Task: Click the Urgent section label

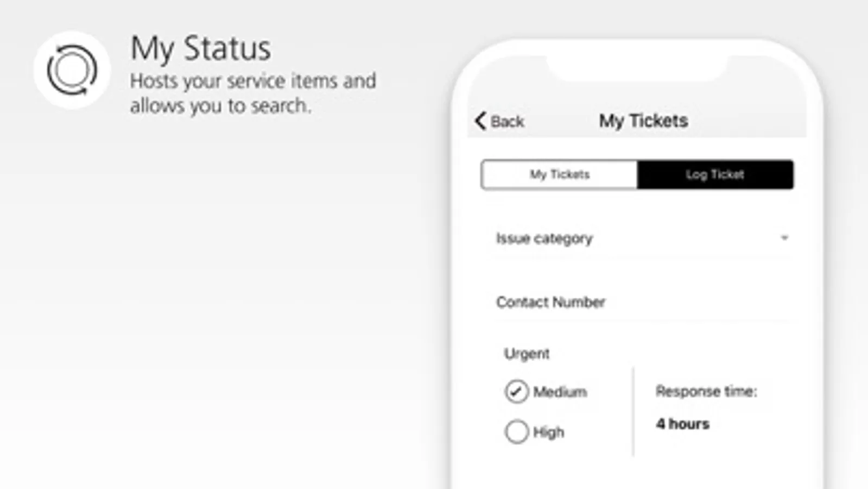Action: click(x=527, y=354)
